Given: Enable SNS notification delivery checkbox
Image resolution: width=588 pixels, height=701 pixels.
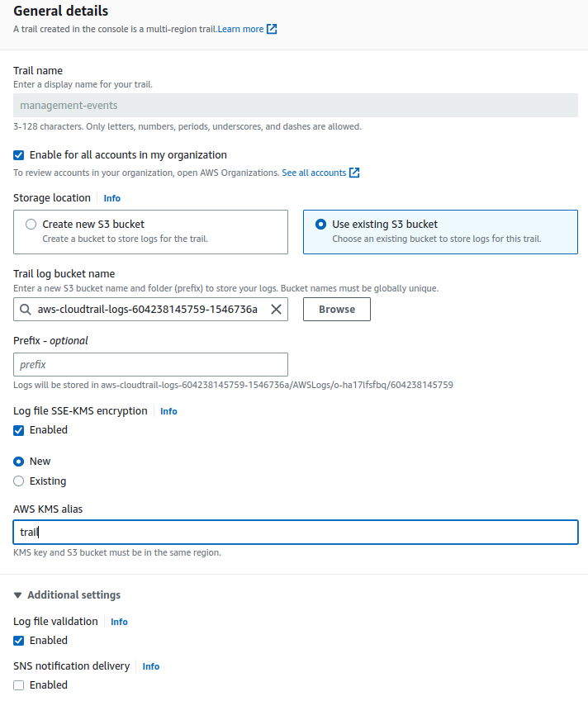Looking at the screenshot, I should [x=19, y=684].
